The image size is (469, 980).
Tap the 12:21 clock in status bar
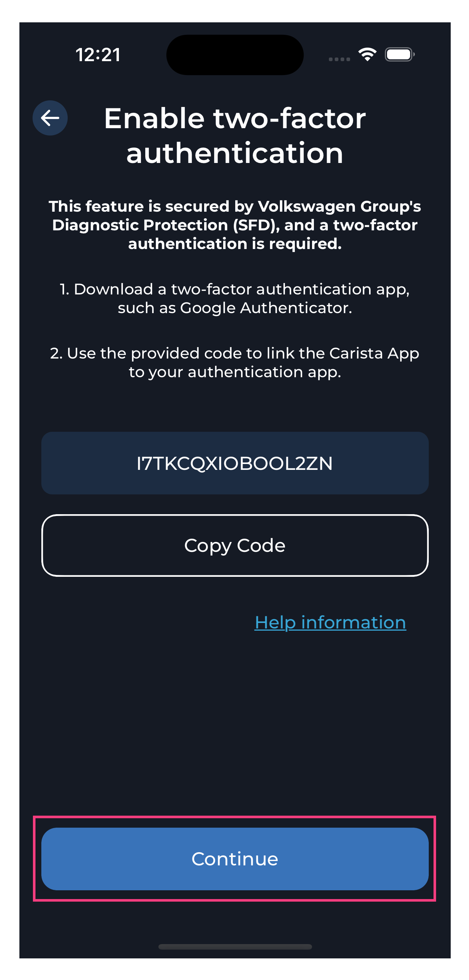point(98,55)
